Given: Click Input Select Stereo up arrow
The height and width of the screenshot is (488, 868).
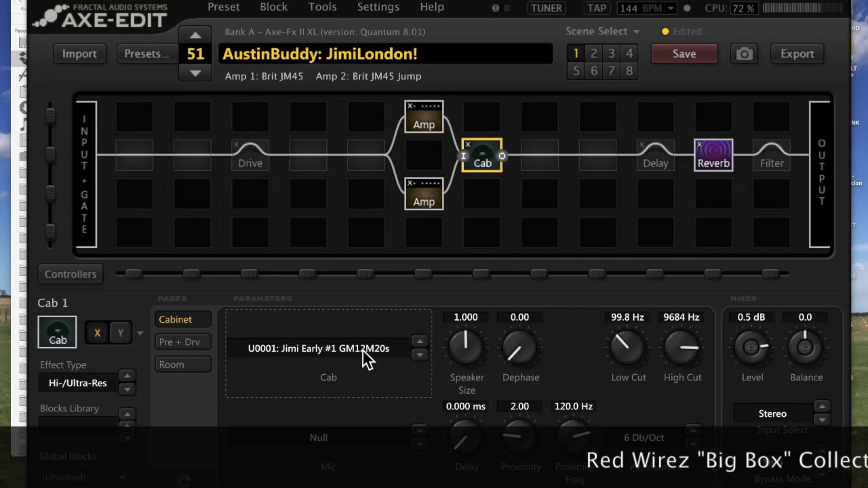Looking at the screenshot, I should point(822,407).
